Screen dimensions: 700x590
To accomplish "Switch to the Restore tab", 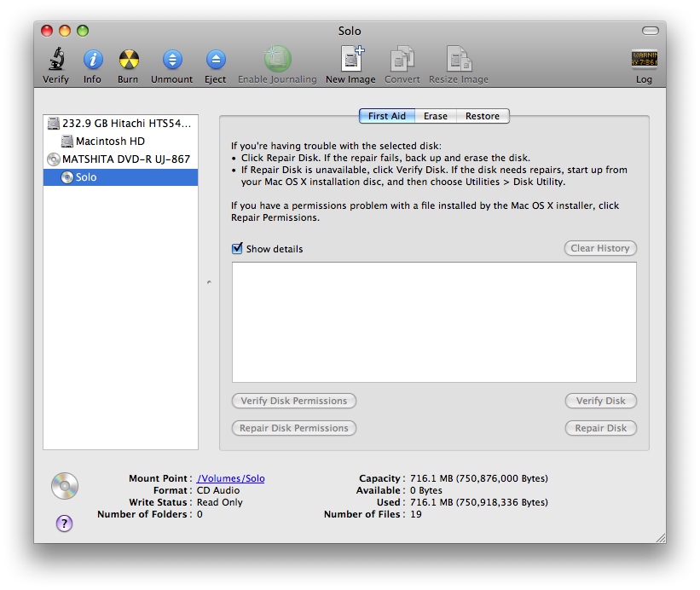I will (482, 116).
